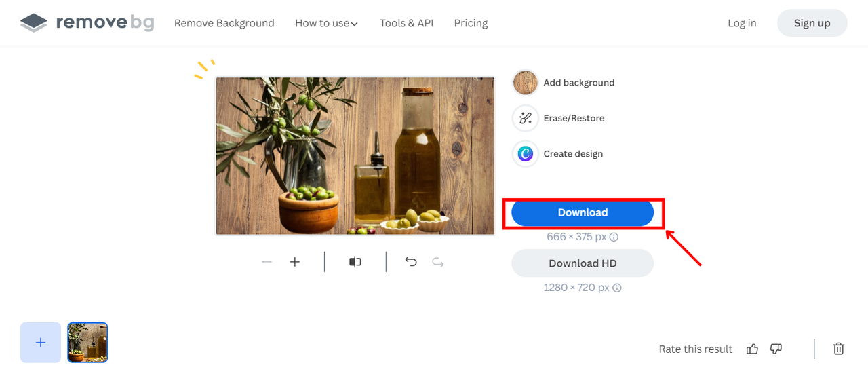Give the result a thumbs down

pyautogui.click(x=776, y=349)
